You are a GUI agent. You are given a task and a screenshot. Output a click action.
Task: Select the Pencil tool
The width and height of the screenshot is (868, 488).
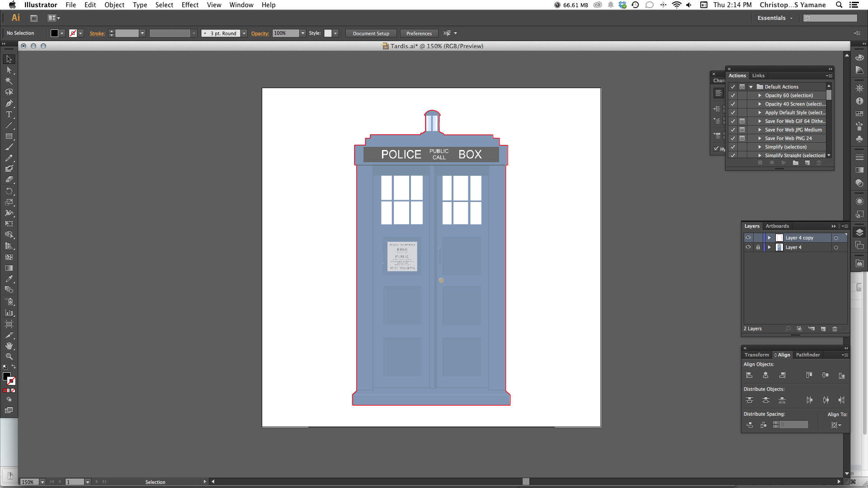[9, 158]
